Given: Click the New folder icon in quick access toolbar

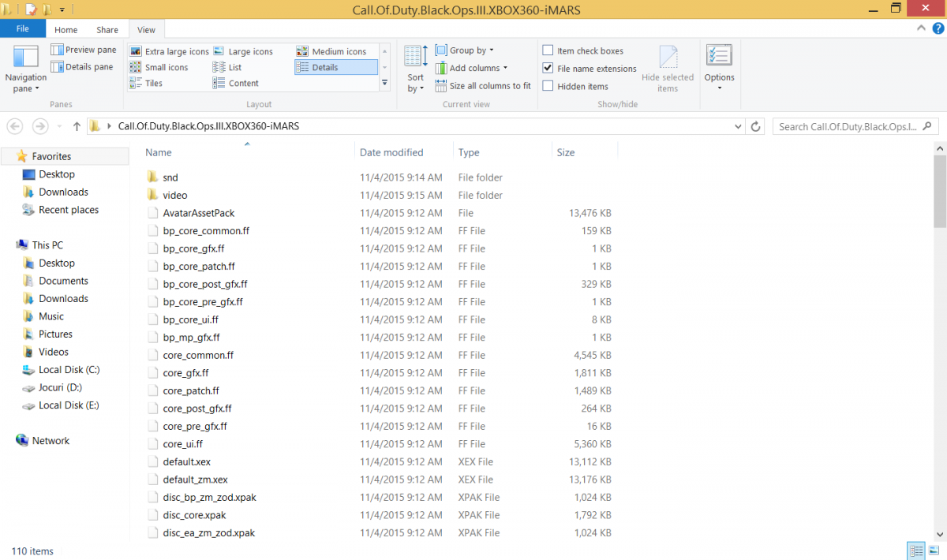Looking at the screenshot, I should [x=47, y=9].
